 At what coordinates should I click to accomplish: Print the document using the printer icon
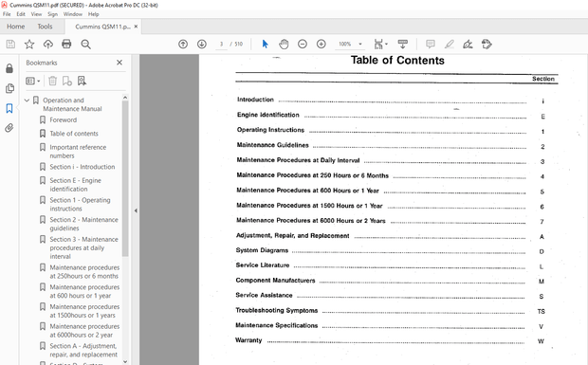(x=66, y=45)
